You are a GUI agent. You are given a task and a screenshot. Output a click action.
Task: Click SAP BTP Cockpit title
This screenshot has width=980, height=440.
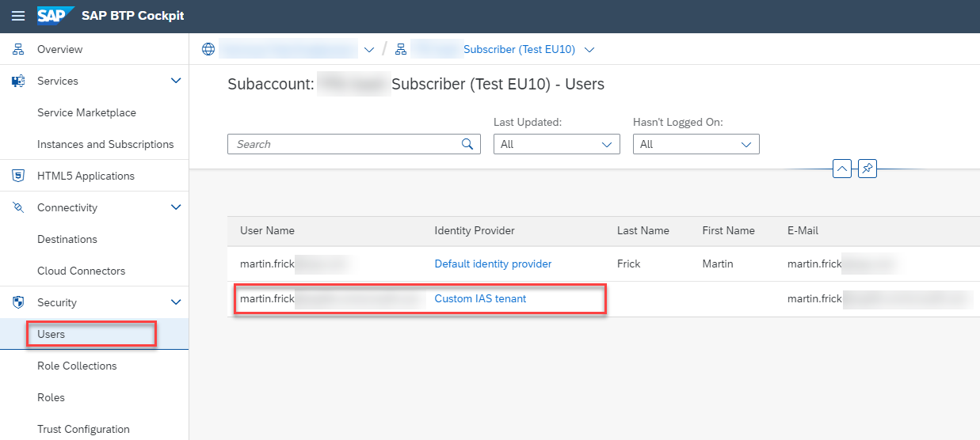(x=133, y=16)
